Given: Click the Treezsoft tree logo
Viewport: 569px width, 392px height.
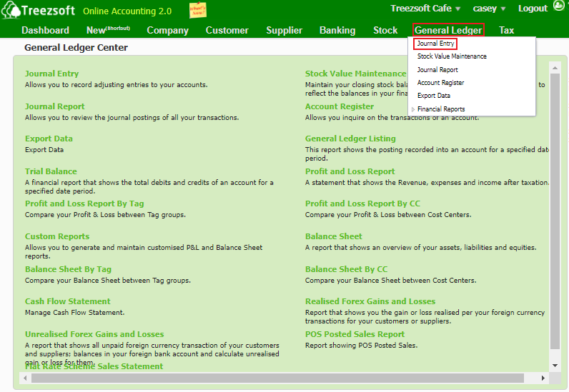Looking at the screenshot, I should 11,9.
